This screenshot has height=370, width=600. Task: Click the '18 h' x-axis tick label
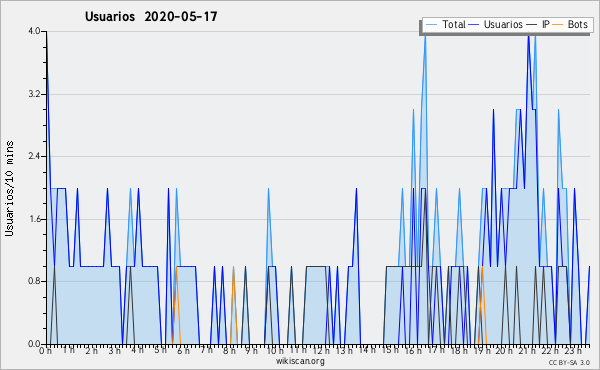click(x=459, y=351)
